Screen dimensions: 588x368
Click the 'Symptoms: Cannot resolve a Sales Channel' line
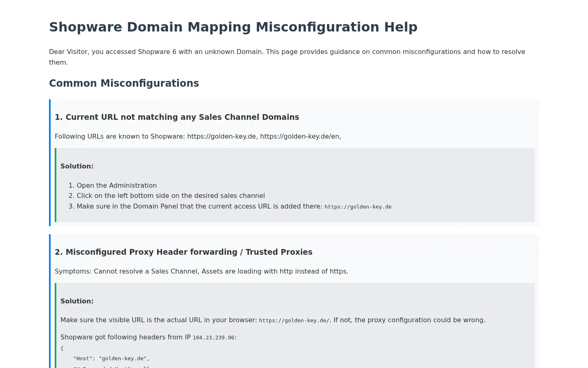202,272
